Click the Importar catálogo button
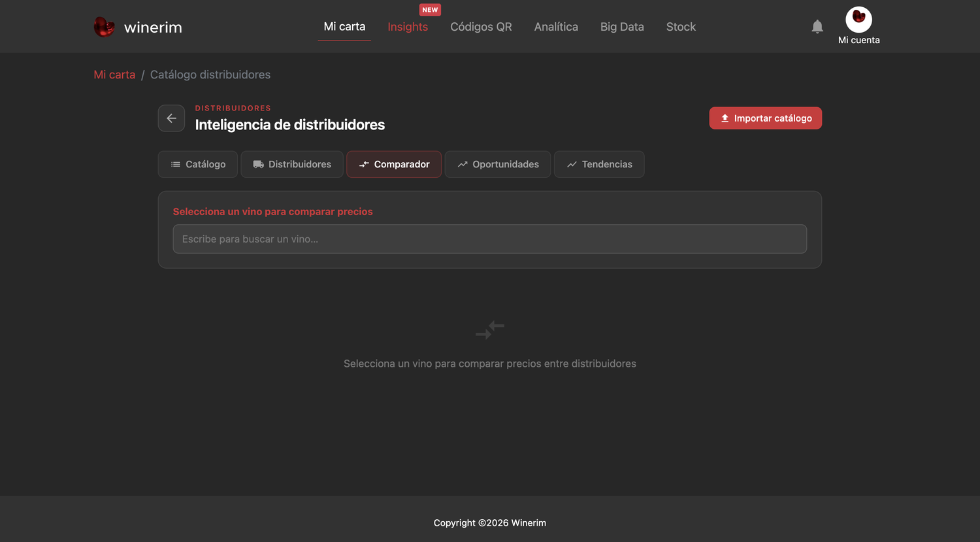 click(766, 118)
